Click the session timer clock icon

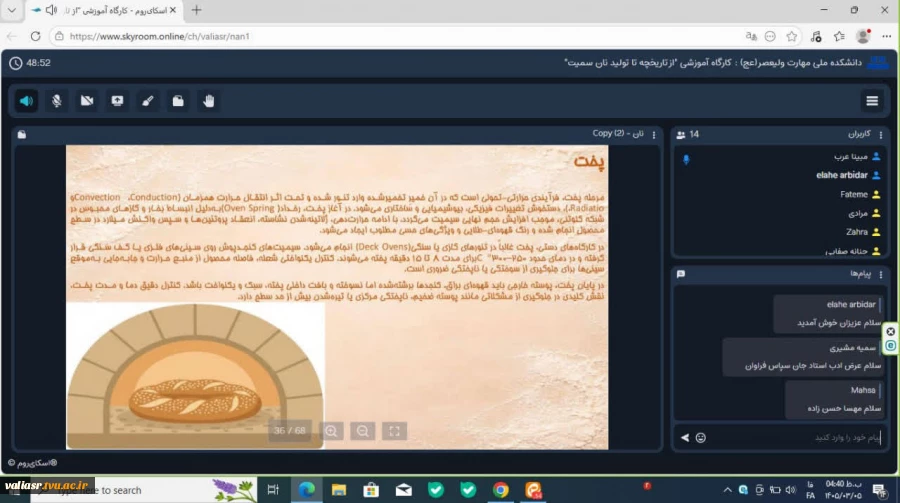15,63
